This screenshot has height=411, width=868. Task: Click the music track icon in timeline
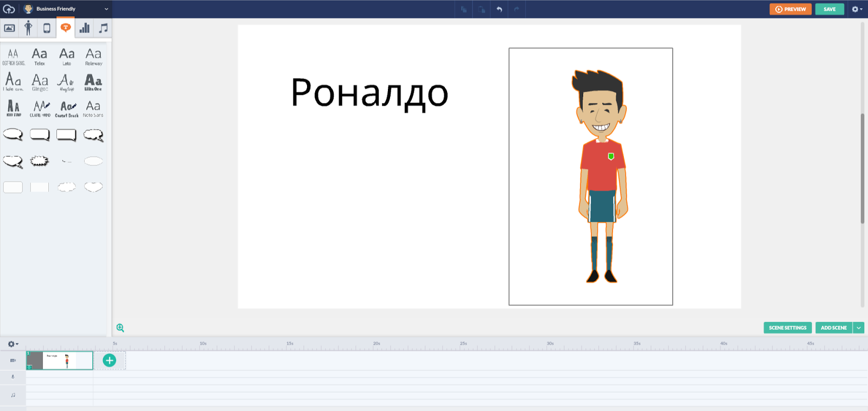(x=13, y=395)
